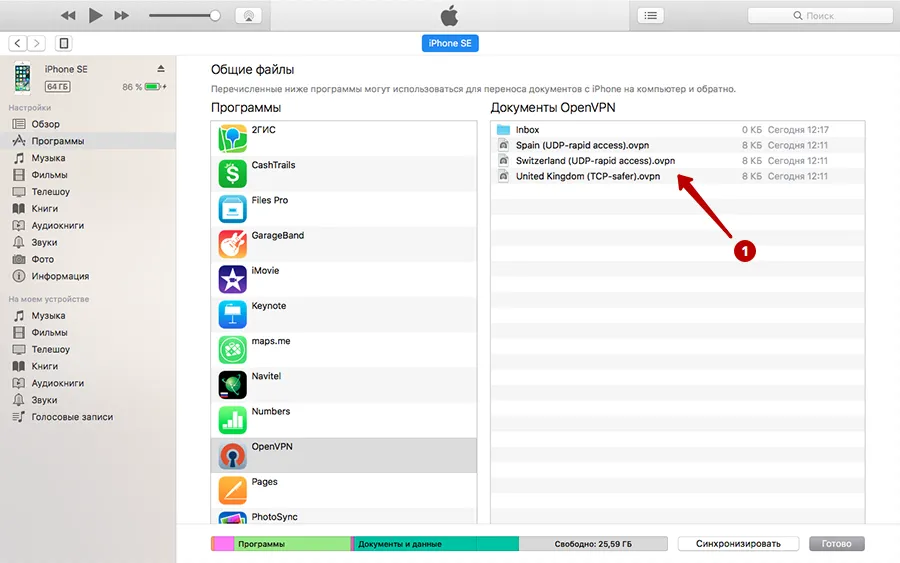Open the Up Next list button
The width and height of the screenshot is (900, 563).
click(650, 15)
